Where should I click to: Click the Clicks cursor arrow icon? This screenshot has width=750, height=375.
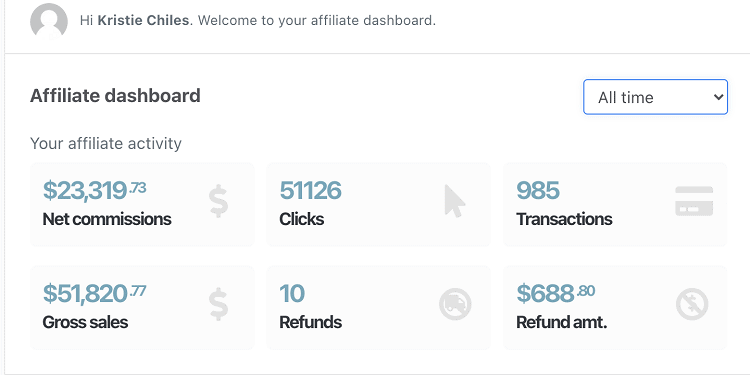(x=454, y=201)
